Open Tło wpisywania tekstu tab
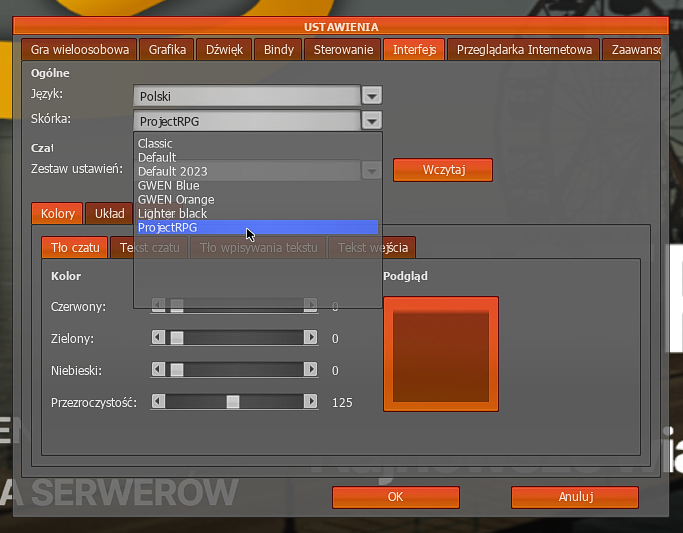 [x=258, y=247]
